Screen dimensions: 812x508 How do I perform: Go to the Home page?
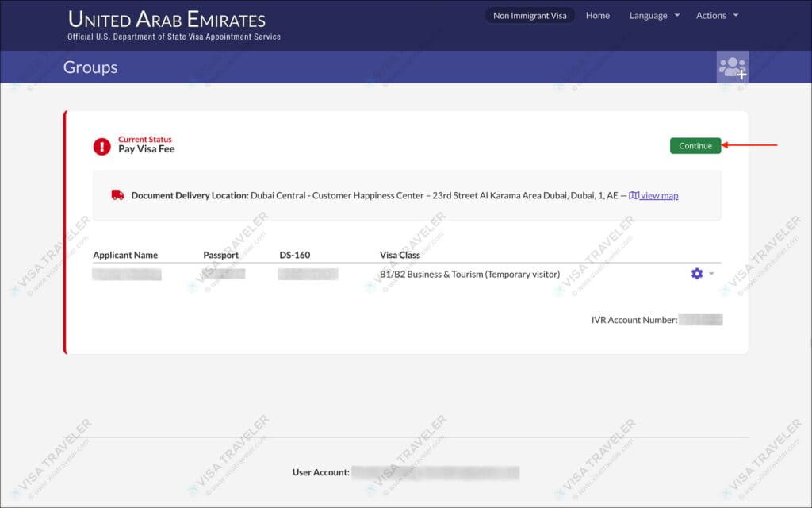[x=598, y=16]
